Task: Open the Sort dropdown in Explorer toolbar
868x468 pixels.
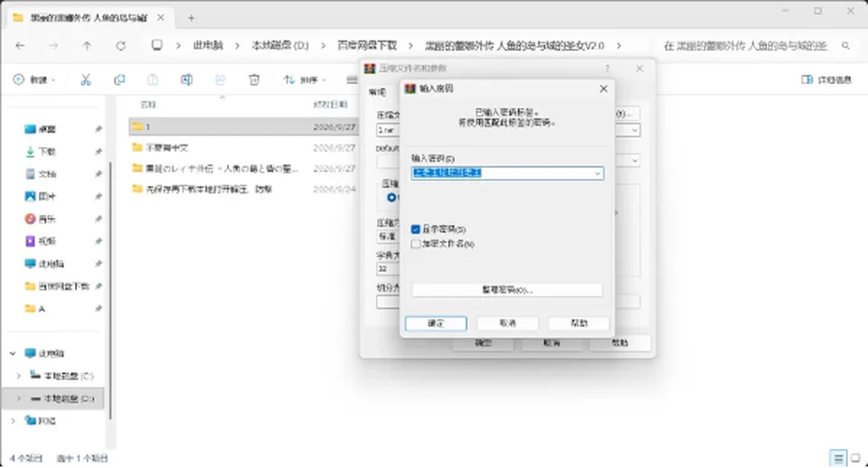Action: (304, 80)
